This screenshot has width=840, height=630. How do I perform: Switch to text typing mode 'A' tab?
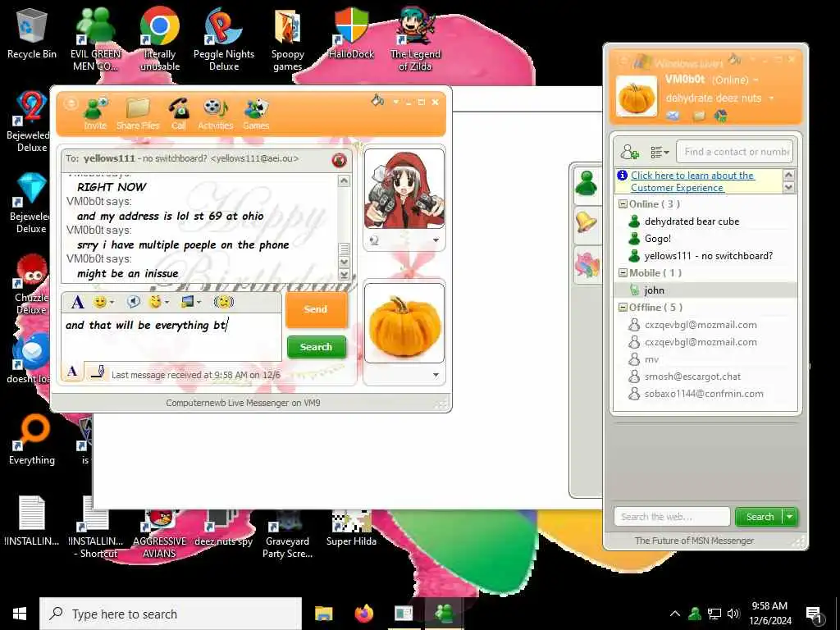pyautogui.click(x=72, y=372)
